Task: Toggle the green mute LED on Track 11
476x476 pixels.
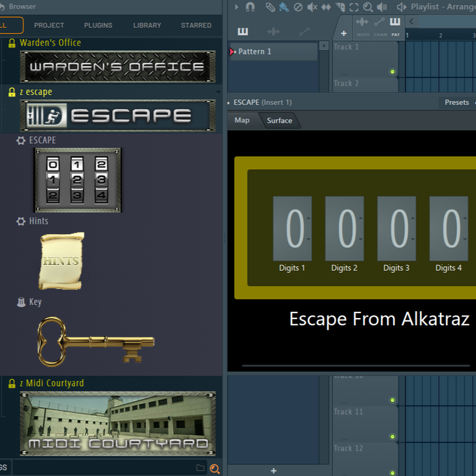Action: click(x=392, y=400)
